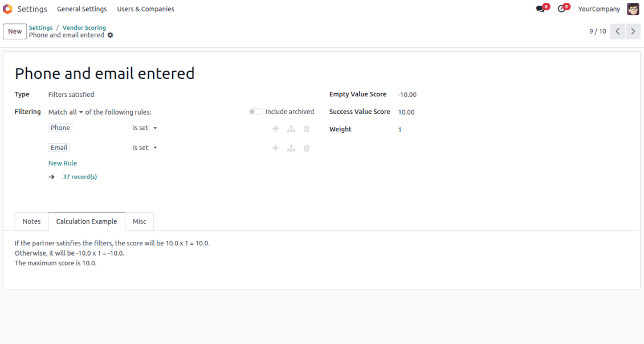Viewport: 644px width, 344px height.
Task: Switch to the Notes tab
Action: (31, 221)
